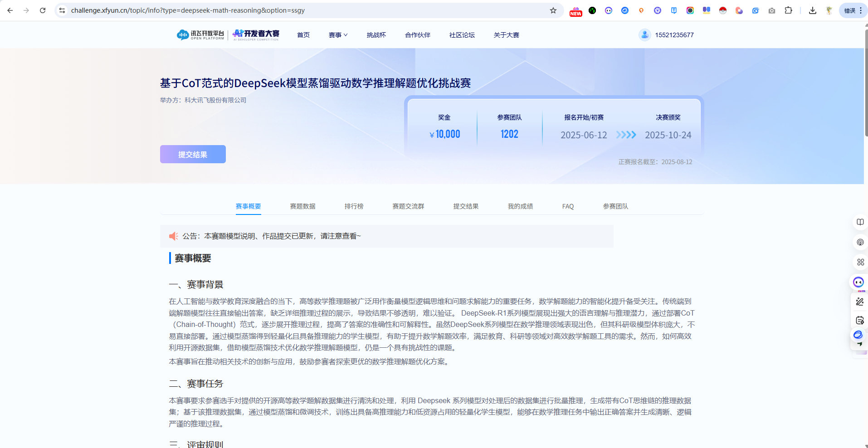Switch to the 我的成绩 tab
868x448 pixels.
pos(521,206)
